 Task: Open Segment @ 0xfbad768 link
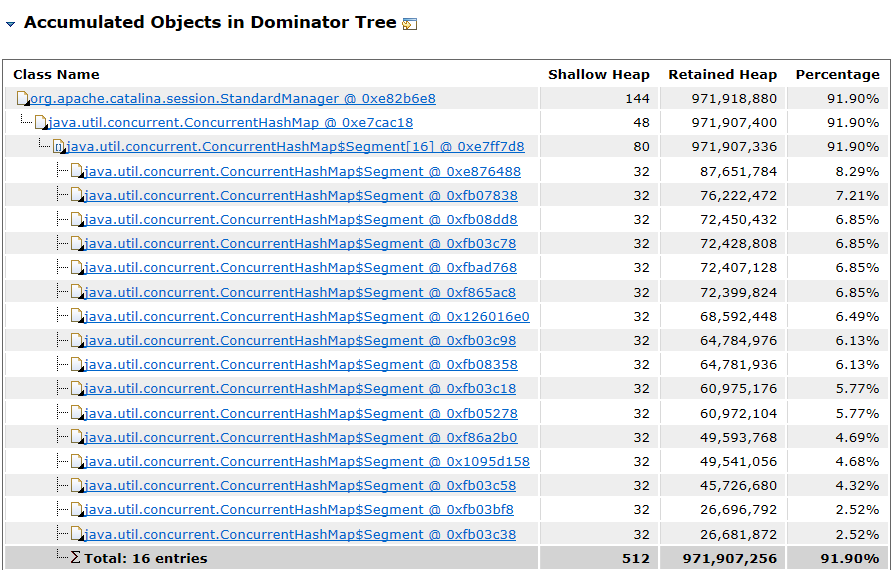(300, 267)
